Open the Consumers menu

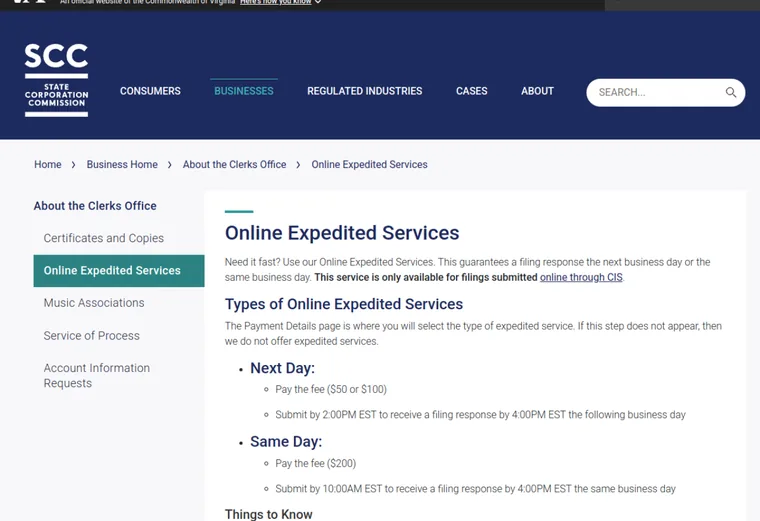150,91
